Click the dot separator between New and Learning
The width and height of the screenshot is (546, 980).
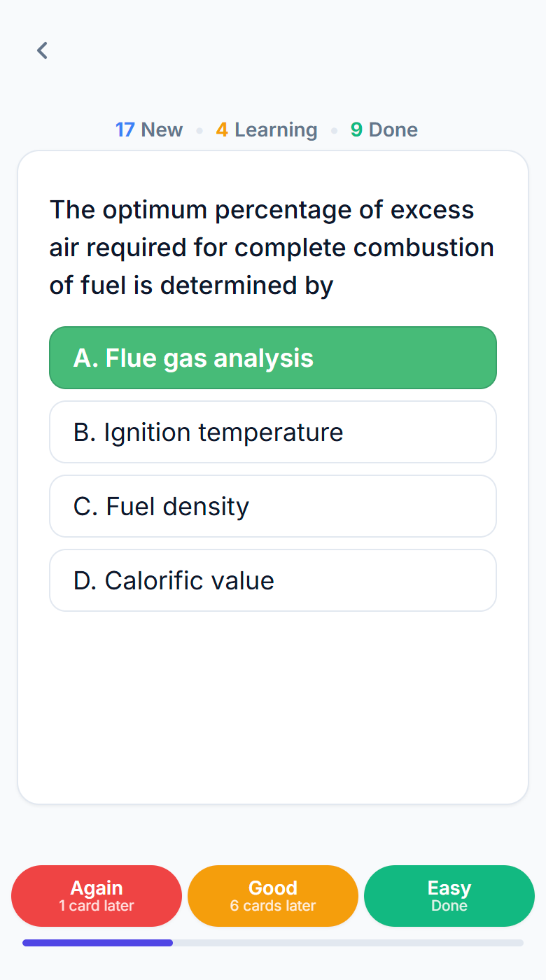tap(199, 131)
